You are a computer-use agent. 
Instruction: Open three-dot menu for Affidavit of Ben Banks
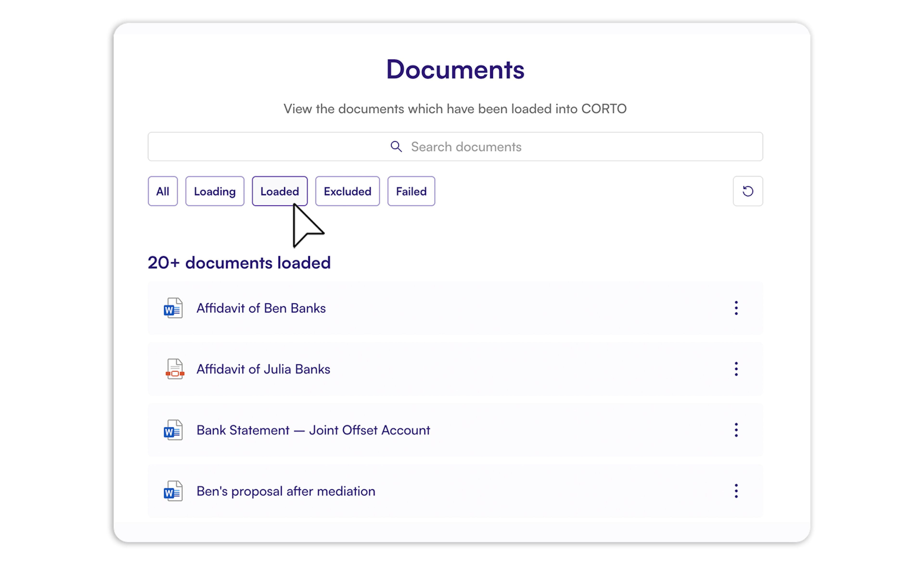[x=736, y=308]
